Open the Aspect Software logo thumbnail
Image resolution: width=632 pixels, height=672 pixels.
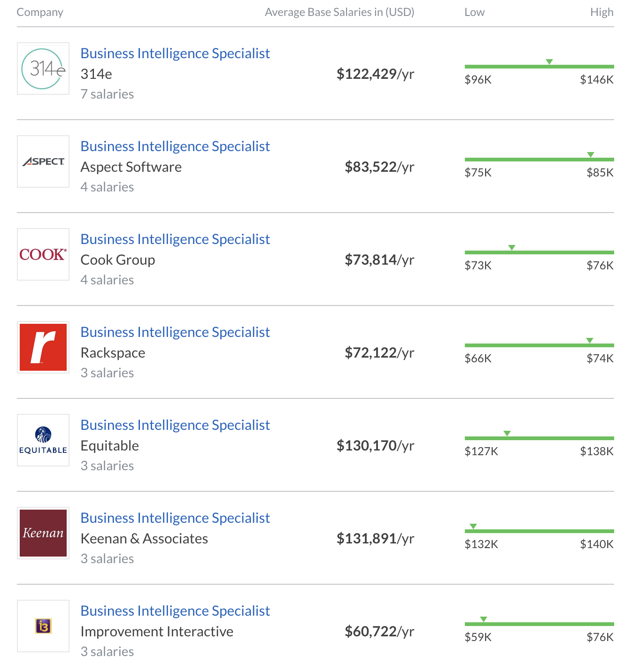point(43,161)
